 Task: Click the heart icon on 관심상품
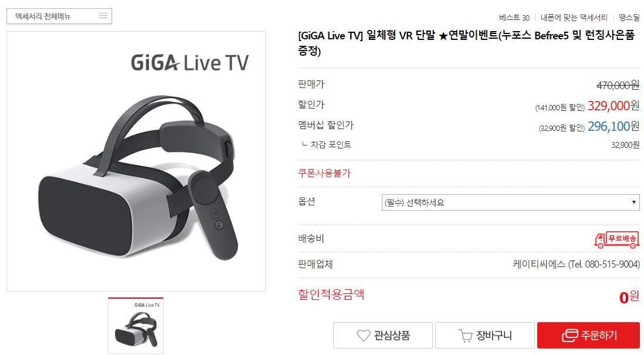point(363,335)
